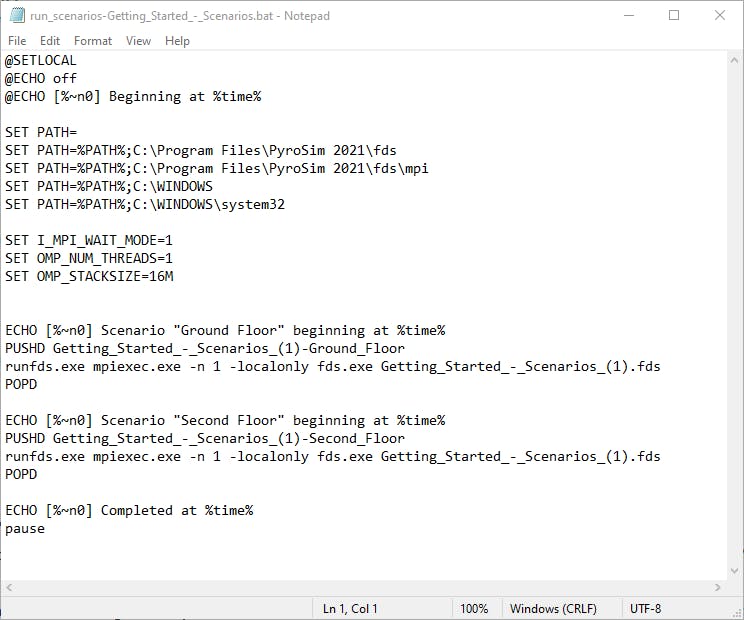Image resolution: width=744 pixels, height=620 pixels.
Task: Place cursor on the "@SETLOCAL" line
Action: tap(40, 60)
